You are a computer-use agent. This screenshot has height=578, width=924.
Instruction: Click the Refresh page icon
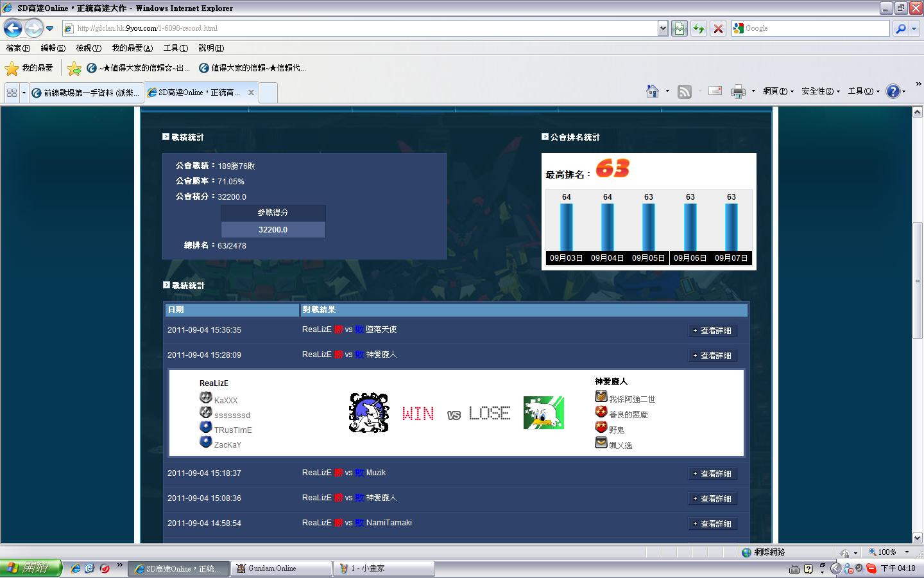click(699, 28)
